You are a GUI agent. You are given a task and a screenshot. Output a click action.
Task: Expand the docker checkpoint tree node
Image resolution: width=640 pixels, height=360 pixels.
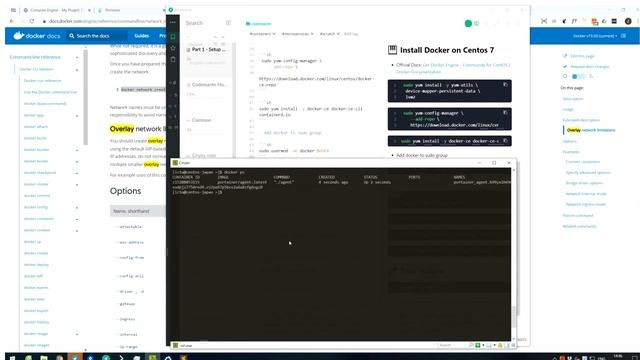point(77,173)
